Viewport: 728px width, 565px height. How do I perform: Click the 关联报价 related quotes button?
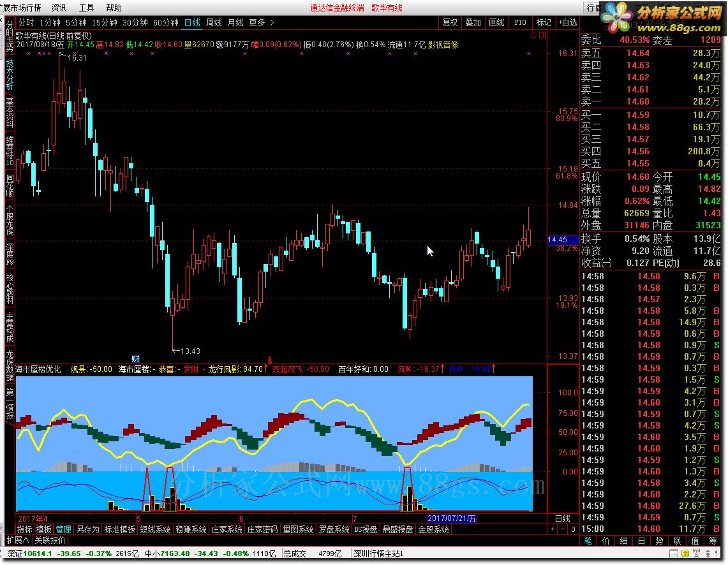coord(50,540)
